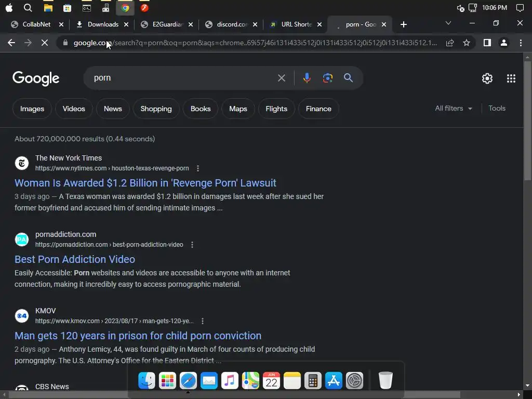Open more options for KMOV result
Screen dimensions: 532x399
click(203, 321)
